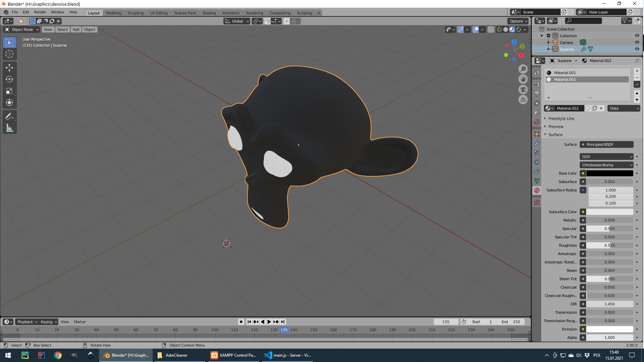Select Material.001 in the slot list
The width and height of the screenshot is (644, 362).
[587, 73]
